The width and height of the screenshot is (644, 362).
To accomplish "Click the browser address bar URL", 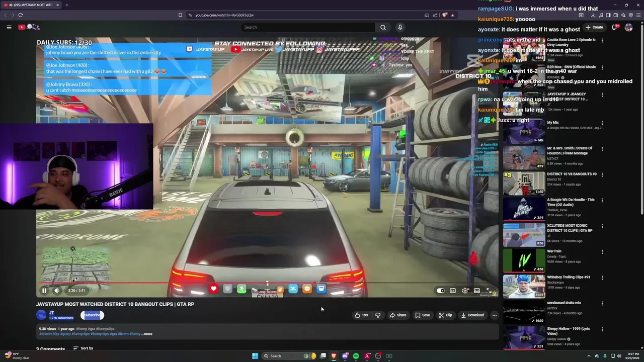I will click(224, 15).
